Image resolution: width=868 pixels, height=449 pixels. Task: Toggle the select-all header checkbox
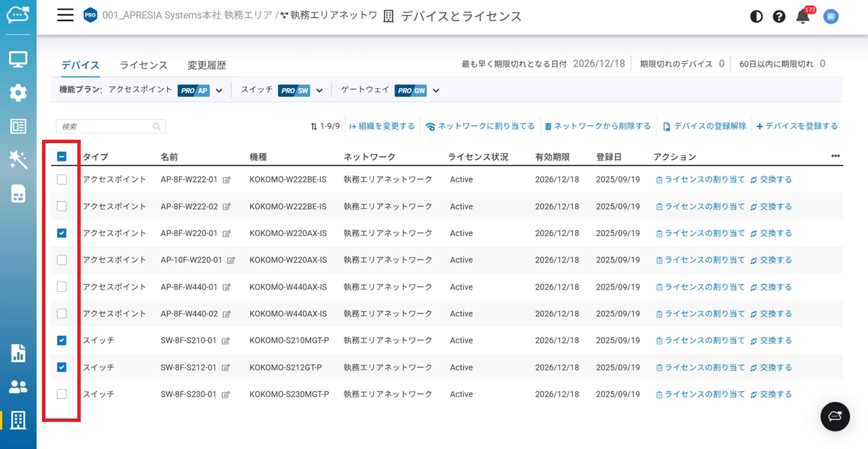pyautogui.click(x=62, y=157)
